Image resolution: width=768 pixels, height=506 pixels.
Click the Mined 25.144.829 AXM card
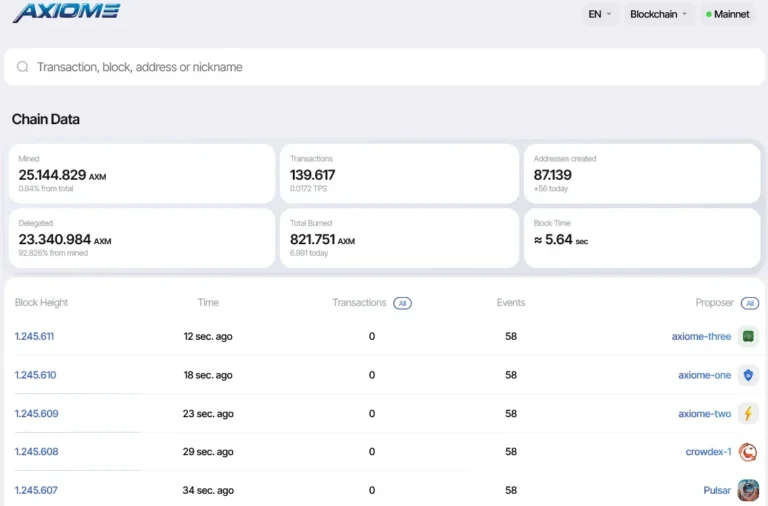point(142,173)
